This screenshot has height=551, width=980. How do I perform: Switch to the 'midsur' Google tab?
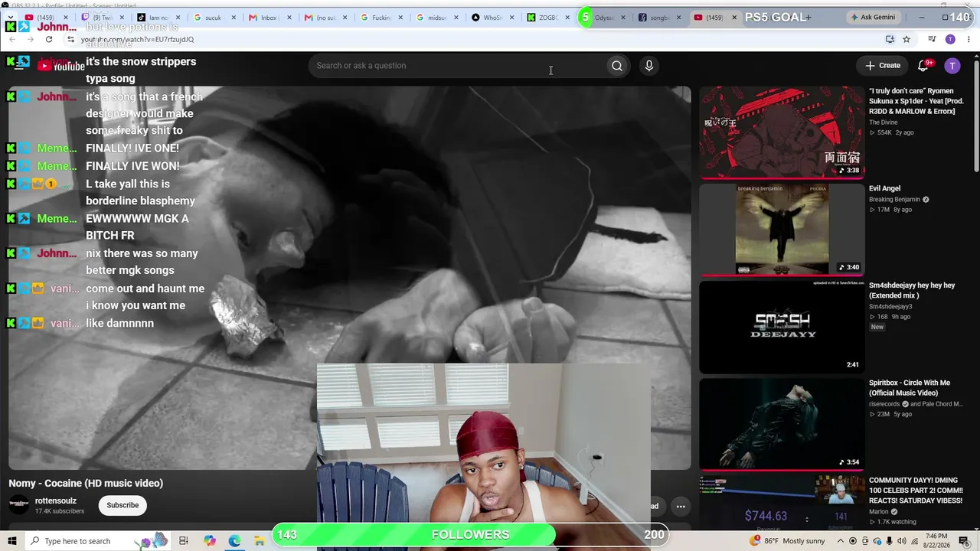(436, 17)
